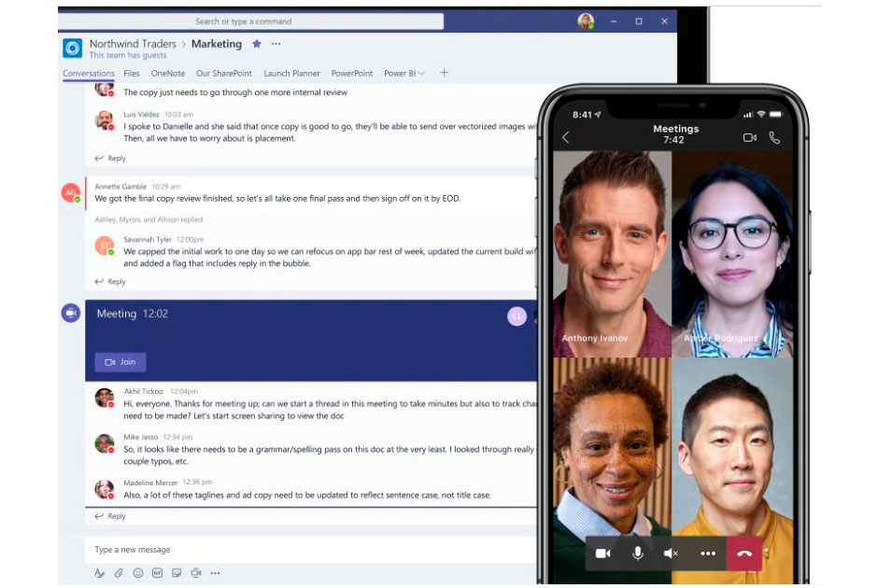Click the Meeting camera icon beside message
This screenshot has height=588, width=878.
[71, 313]
